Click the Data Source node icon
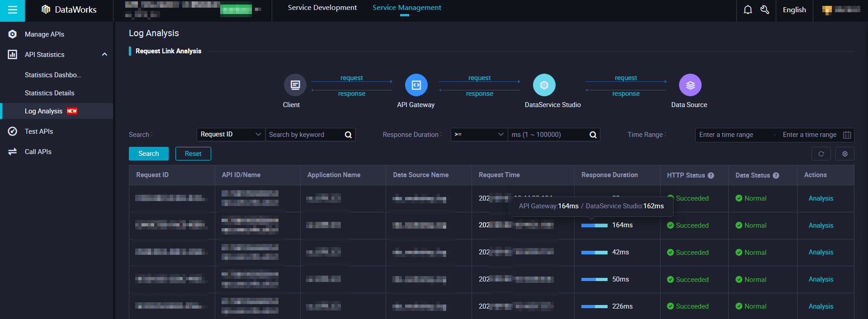Image resolution: width=868 pixels, height=319 pixels. click(690, 85)
